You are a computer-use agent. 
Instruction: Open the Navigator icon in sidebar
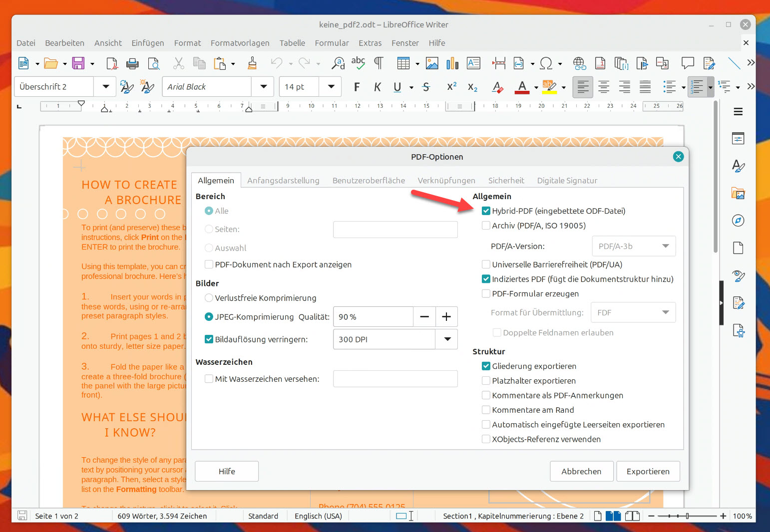(738, 221)
